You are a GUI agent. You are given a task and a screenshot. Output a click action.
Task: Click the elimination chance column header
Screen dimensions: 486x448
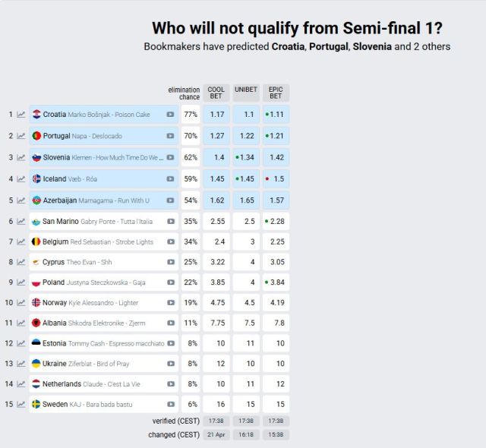[185, 93]
